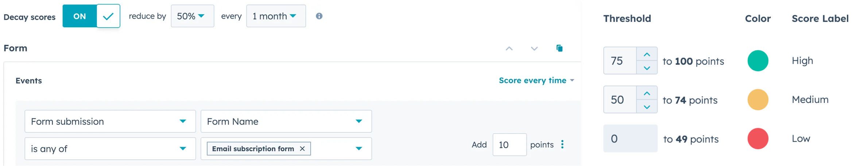Move Form group up with chevron

(x=509, y=48)
